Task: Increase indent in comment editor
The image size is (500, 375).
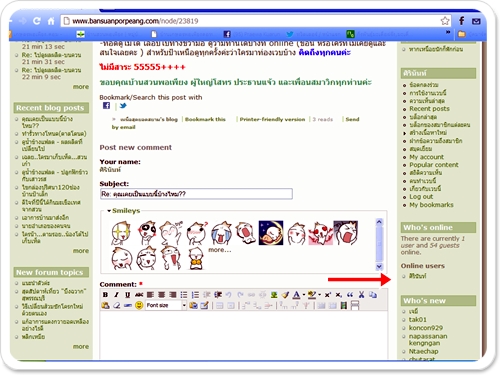Action: (x=218, y=295)
